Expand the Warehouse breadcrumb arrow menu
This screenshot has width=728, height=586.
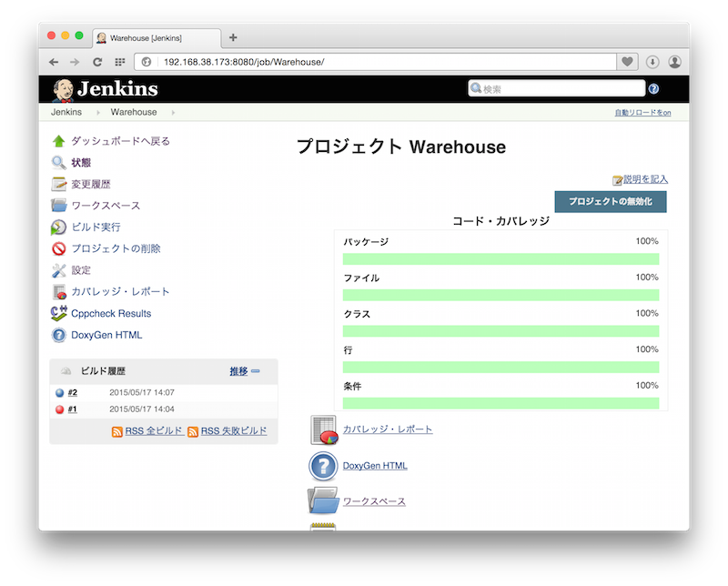[173, 113]
